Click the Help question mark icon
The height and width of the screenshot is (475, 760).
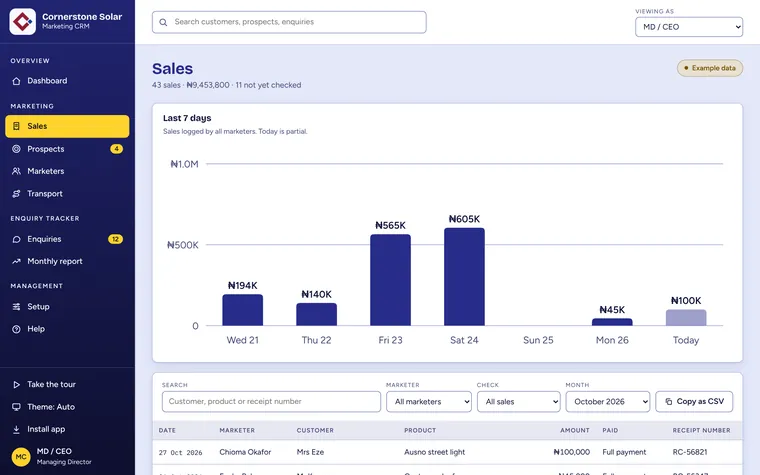16,329
